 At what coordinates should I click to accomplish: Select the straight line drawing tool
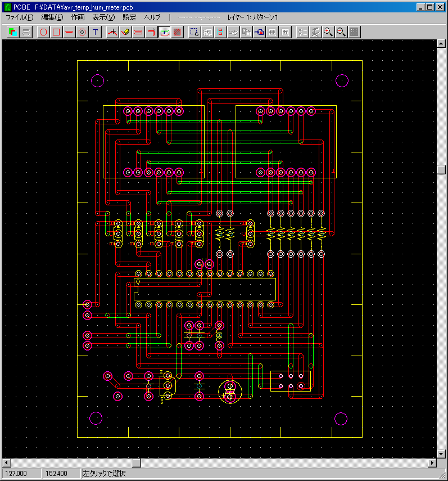tap(69, 32)
